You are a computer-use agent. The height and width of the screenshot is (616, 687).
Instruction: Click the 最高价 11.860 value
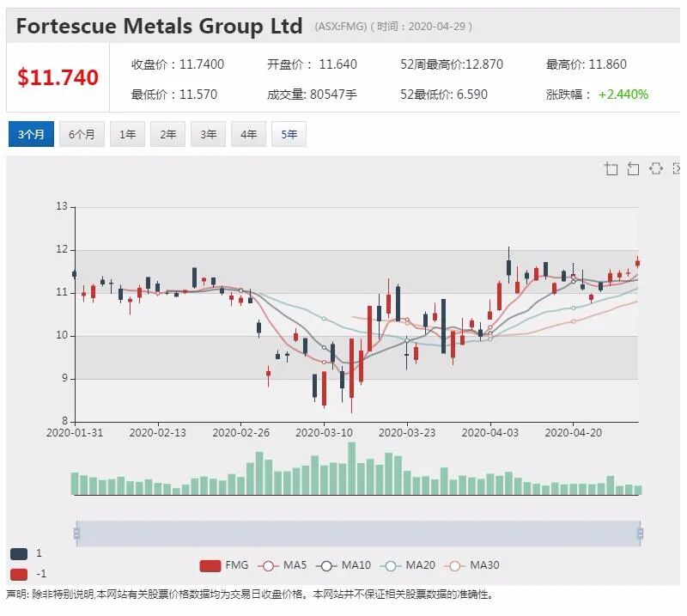point(587,64)
